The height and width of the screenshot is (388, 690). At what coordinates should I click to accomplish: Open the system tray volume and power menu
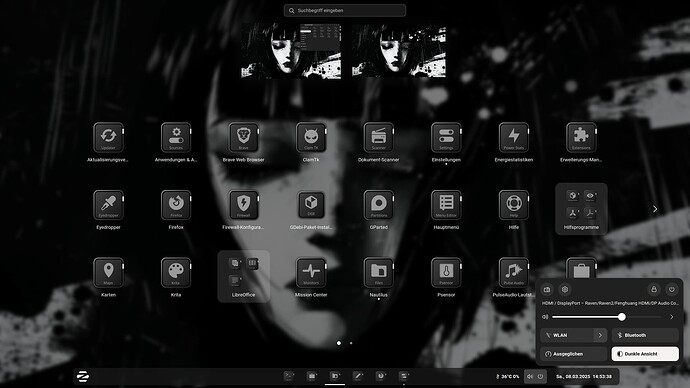[x=535, y=377]
